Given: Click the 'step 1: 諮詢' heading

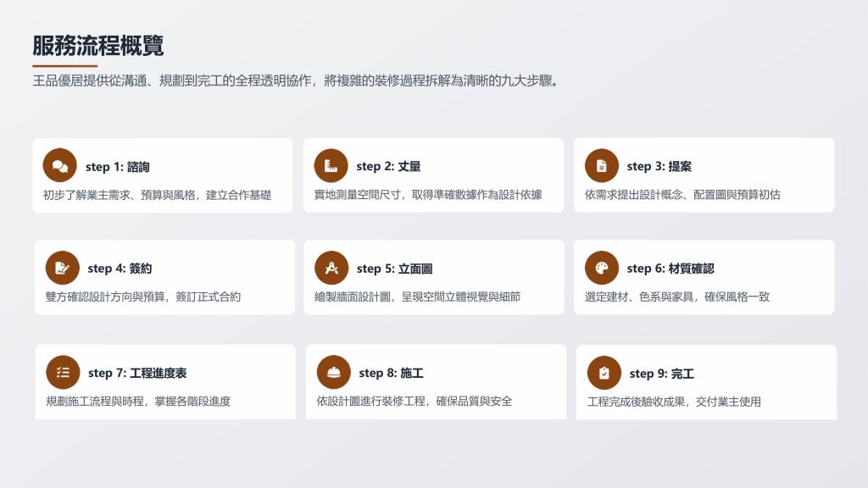Looking at the screenshot, I should tap(118, 167).
